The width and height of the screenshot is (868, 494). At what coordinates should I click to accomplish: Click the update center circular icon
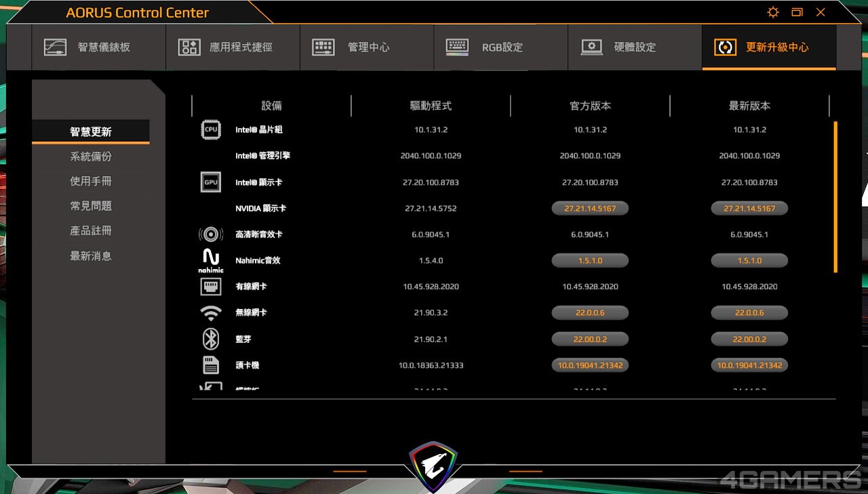pos(726,47)
